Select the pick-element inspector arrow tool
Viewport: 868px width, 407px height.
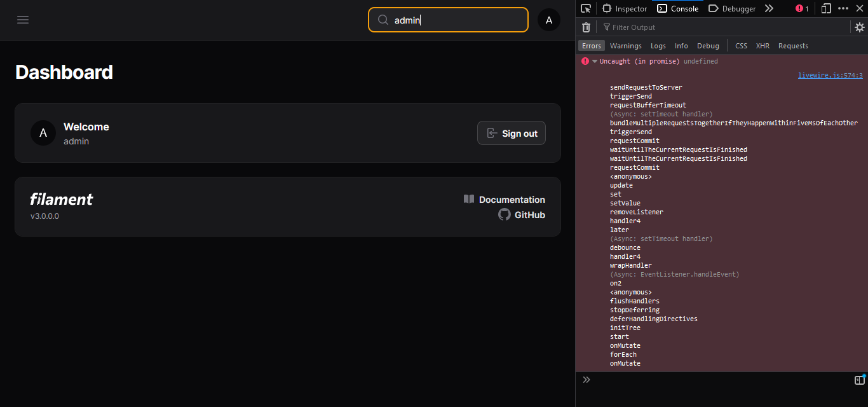click(585, 8)
